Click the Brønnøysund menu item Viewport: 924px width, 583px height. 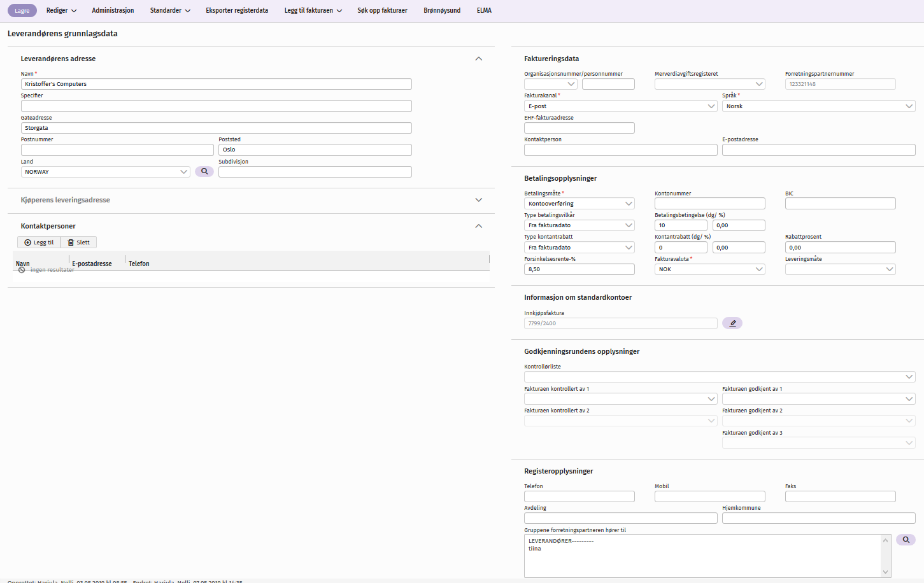pos(442,11)
